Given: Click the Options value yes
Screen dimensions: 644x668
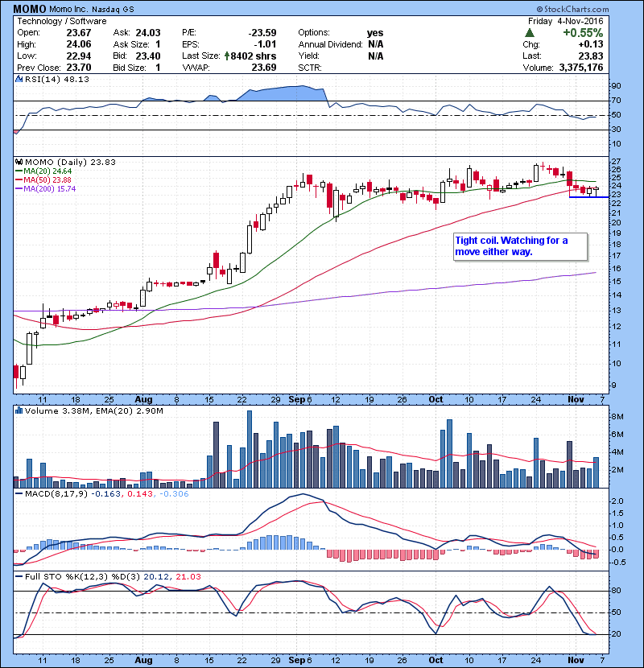Looking at the screenshot, I should [x=375, y=33].
